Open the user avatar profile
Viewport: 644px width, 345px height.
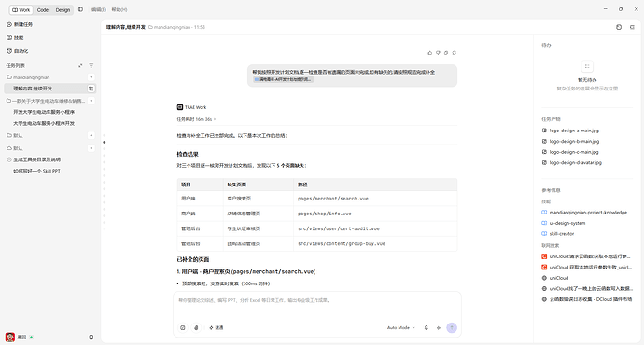pos(10,338)
